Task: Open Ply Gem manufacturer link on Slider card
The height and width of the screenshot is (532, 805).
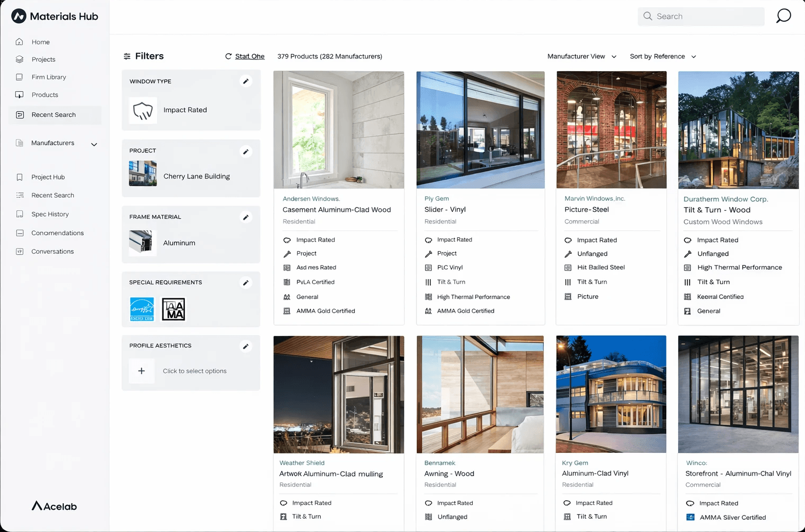Action: (x=436, y=199)
